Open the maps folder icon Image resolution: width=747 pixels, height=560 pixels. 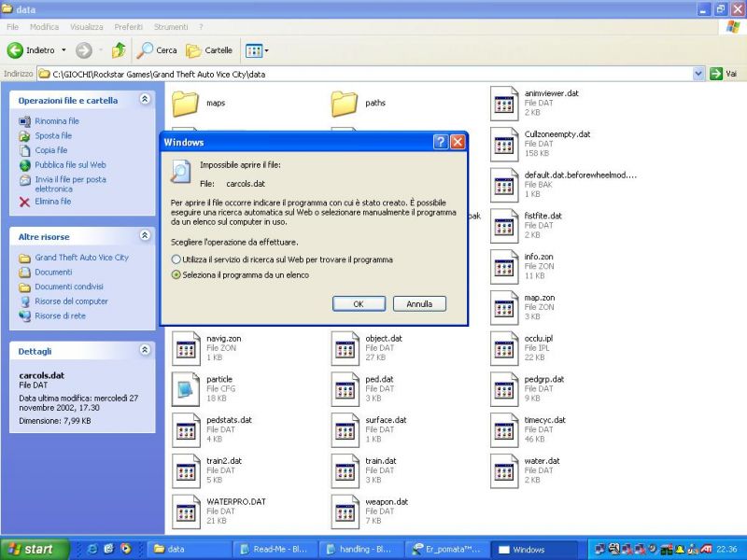tap(185, 103)
